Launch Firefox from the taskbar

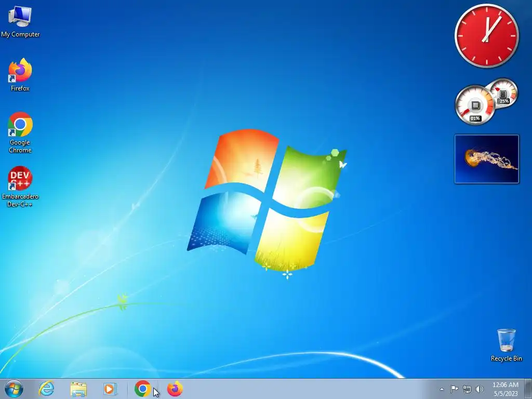pos(175,389)
